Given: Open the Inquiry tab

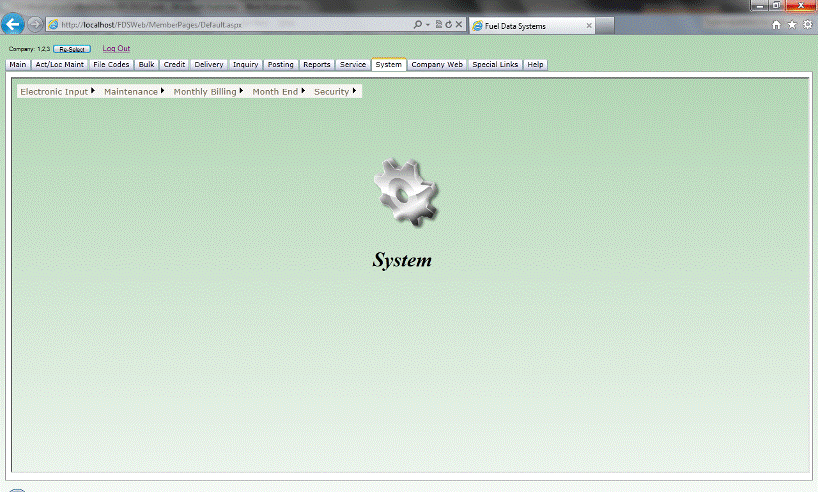Looking at the screenshot, I should point(246,65).
